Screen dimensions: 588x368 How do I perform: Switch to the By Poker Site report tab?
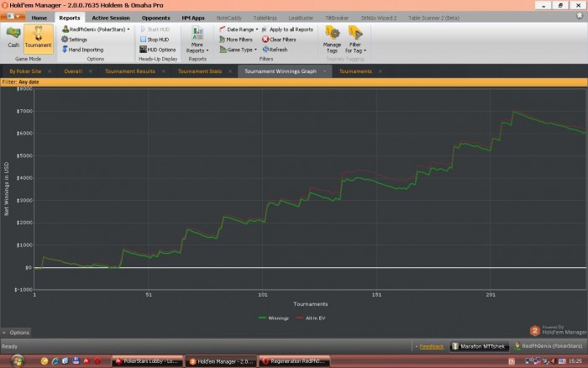25,71
